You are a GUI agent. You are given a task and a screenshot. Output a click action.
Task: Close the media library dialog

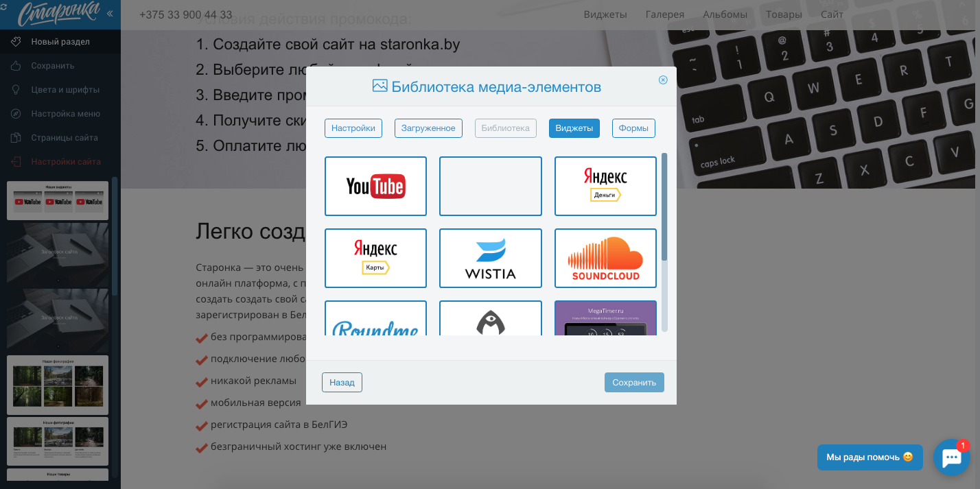pos(663,80)
